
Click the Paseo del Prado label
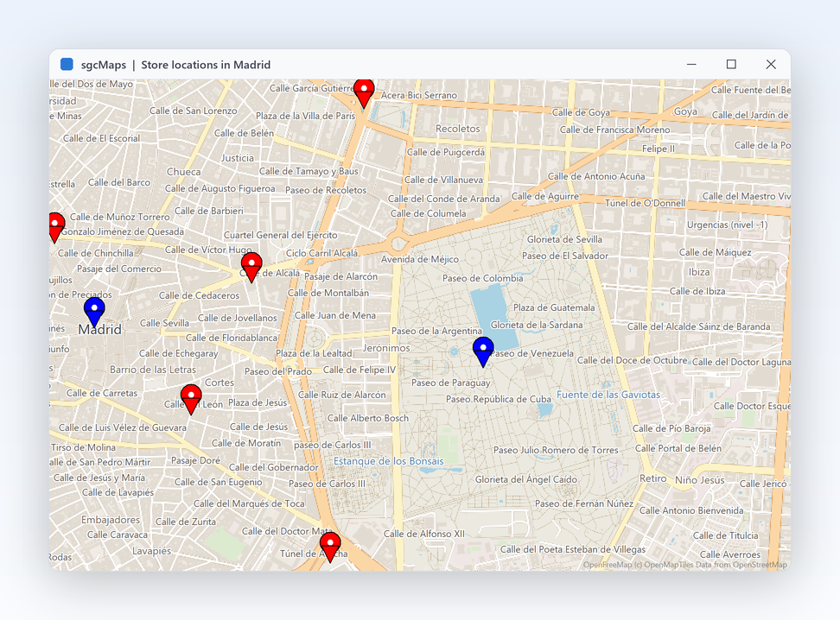(x=278, y=371)
